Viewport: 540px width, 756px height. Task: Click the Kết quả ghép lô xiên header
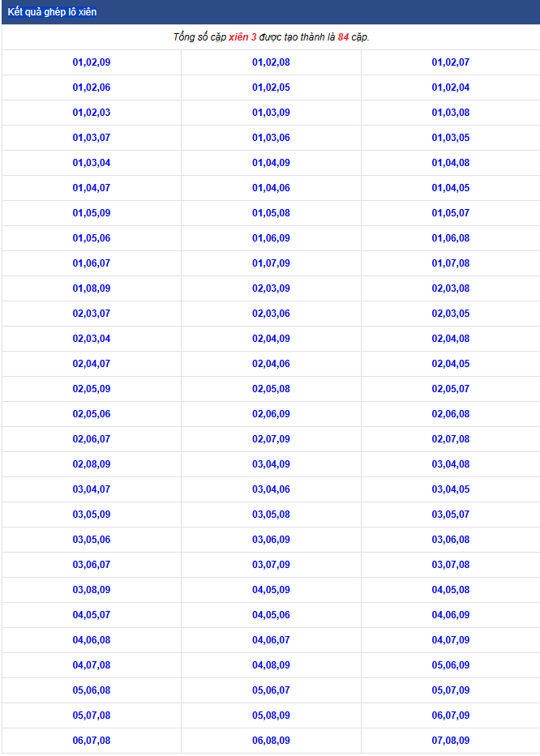[52, 13]
